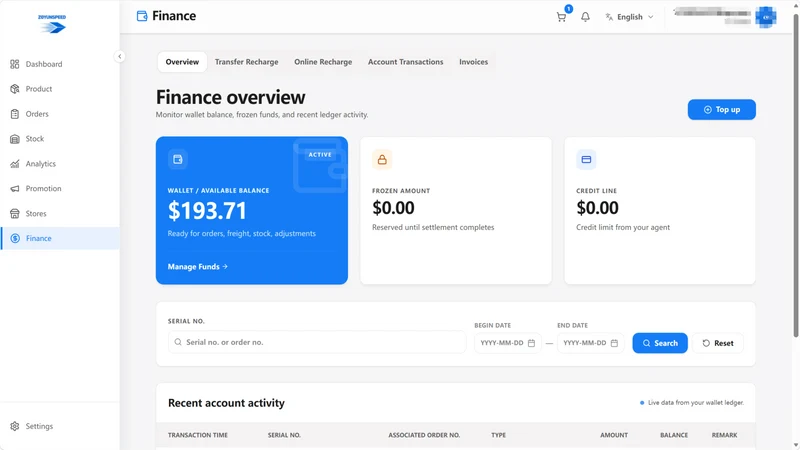Click the Promotion megaphone icon
The height and width of the screenshot is (450, 800).
(15, 189)
